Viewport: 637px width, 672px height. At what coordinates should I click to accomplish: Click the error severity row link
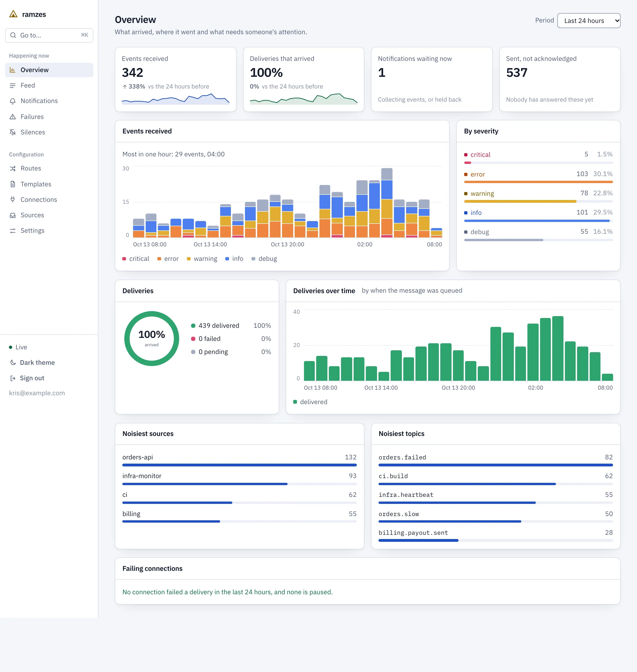pos(538,174)
